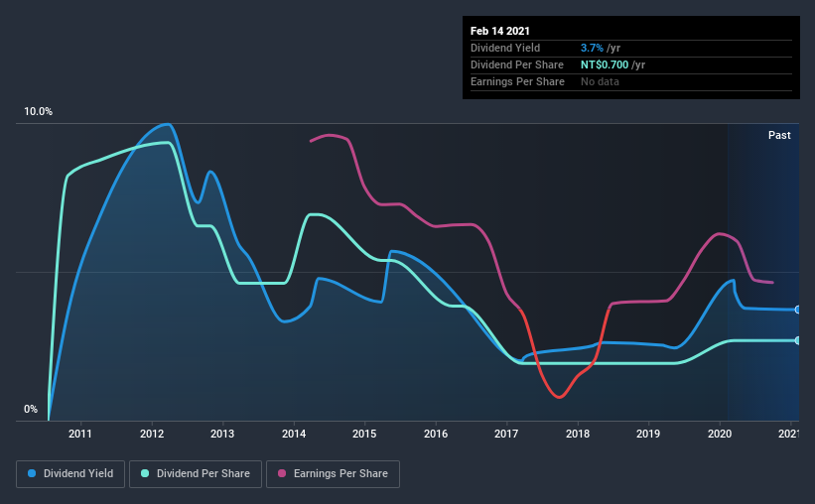Click the 2013 x-axis label
Viewport: 815px width, 504px height.
click(222, 434)
